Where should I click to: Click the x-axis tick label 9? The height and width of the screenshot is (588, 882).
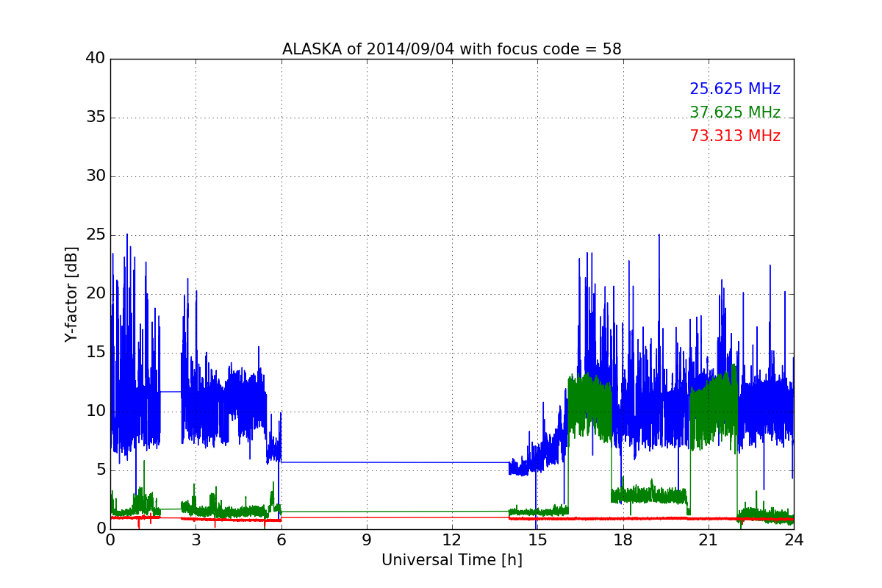(x=366, y=540)
